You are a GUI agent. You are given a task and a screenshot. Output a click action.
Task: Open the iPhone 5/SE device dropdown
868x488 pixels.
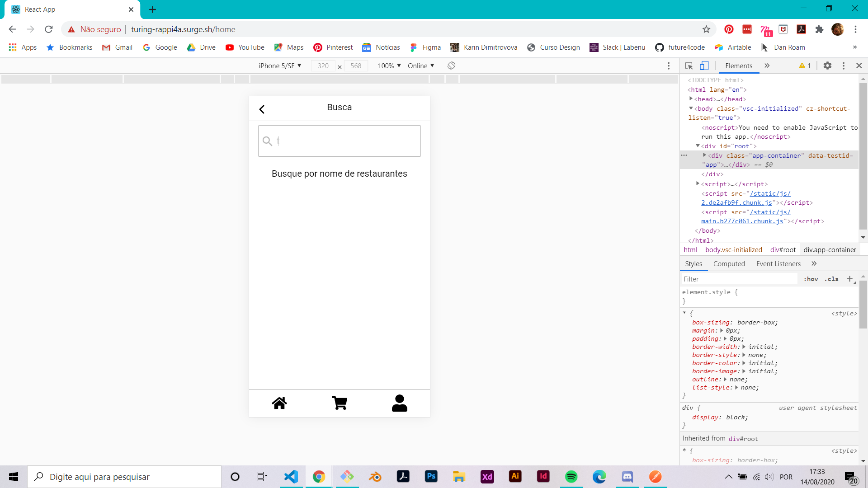click(280, 66)
